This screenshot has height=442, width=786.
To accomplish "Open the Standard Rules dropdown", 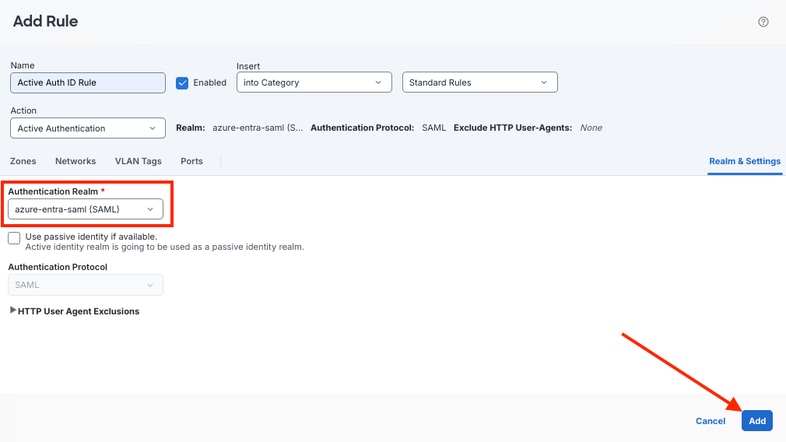I will [x=480, y=82].
